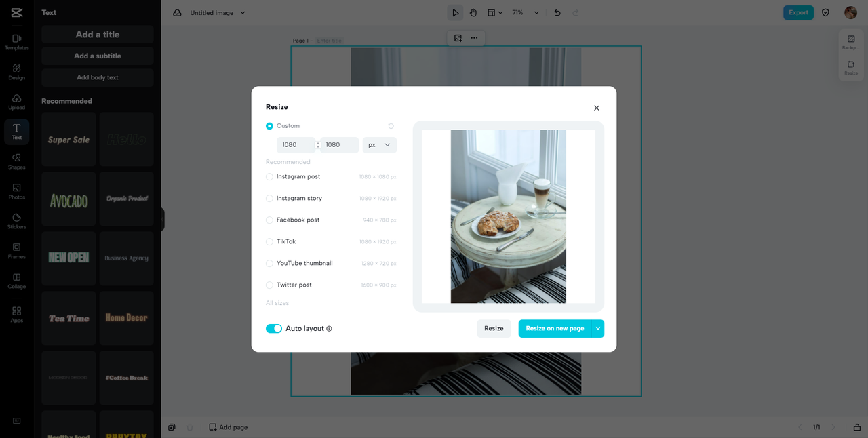Toggle the Auto layout switch
Image resolution: width=868 pixels, height=438 pixels.
coord(274,329)
